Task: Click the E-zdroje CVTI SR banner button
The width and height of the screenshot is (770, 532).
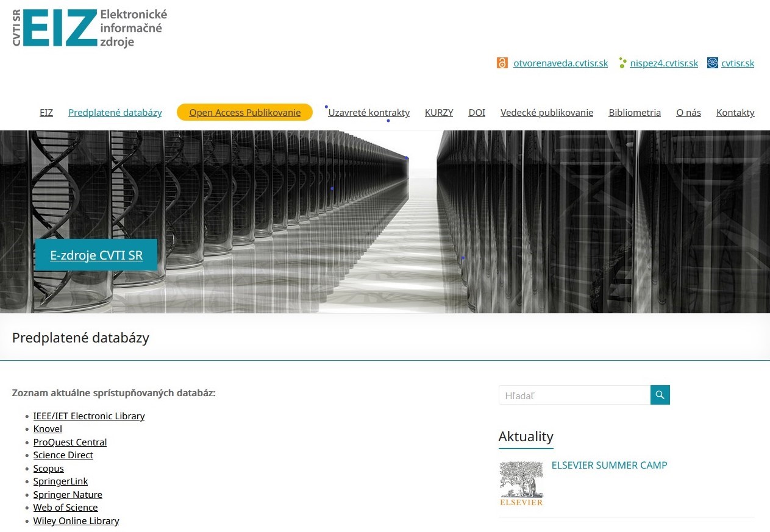Action: click(96, 255)
